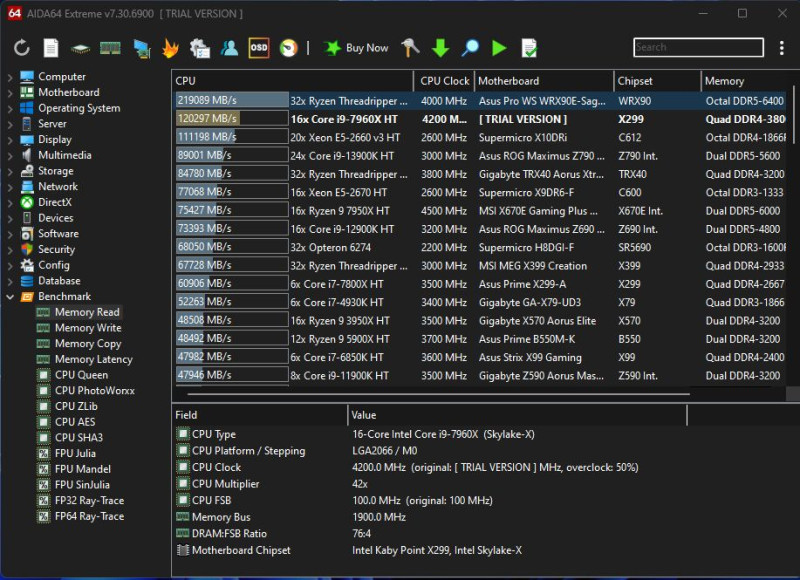Start benchmark with green play icon
Viewport: 800px width, 580px height.
[499, 48]
